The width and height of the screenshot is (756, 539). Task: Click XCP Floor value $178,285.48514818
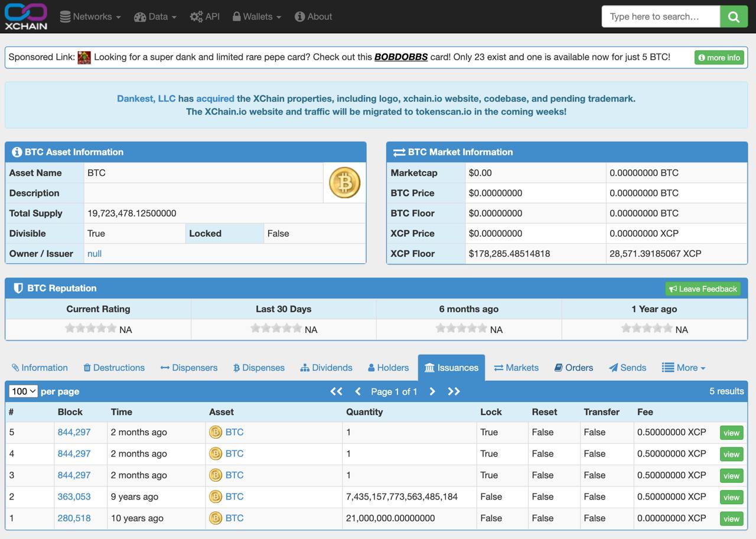pos(509,253)
